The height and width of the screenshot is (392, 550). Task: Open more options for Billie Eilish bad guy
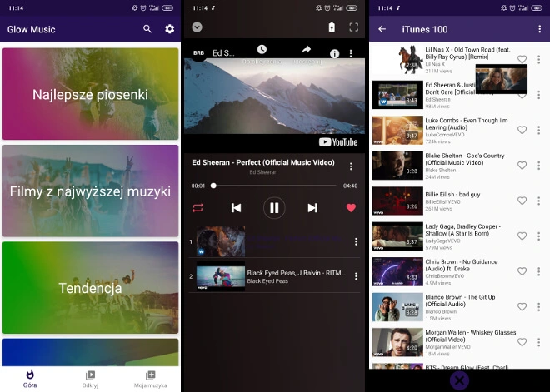pyautogui.click(x=539, y=201)
